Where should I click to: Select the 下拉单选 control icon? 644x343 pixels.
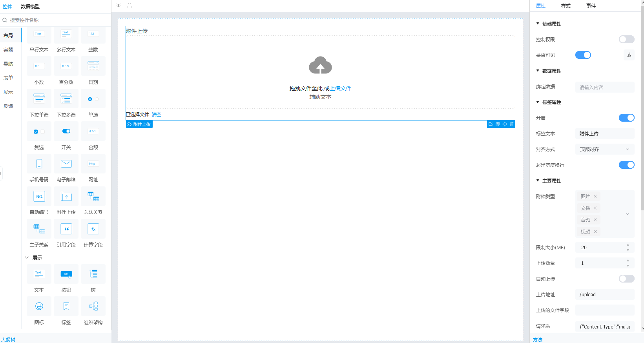pos(39,99)
